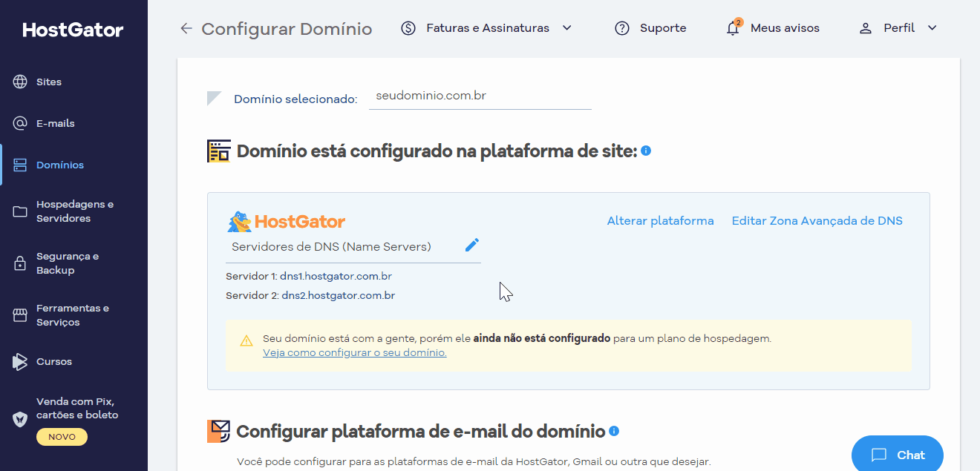Click the Perfil label
Screen dimensions: 980x471
pyautogui.click(x=899, y=28)
